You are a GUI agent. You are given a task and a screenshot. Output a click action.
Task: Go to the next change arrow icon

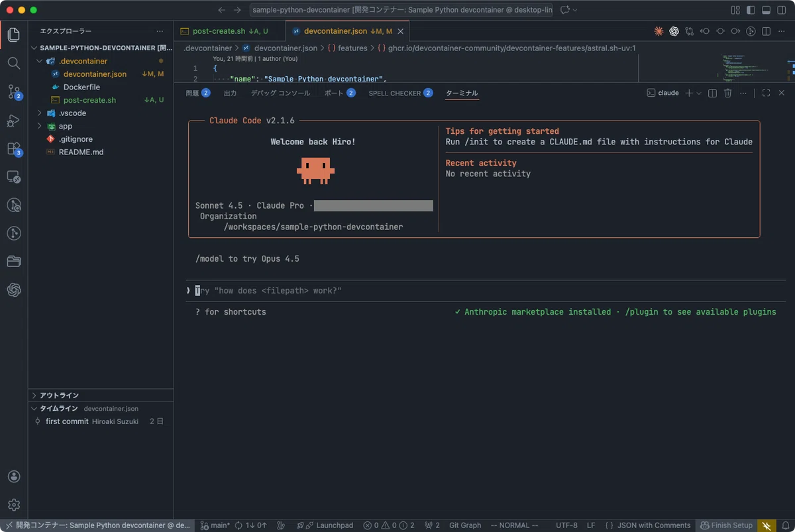735,31
